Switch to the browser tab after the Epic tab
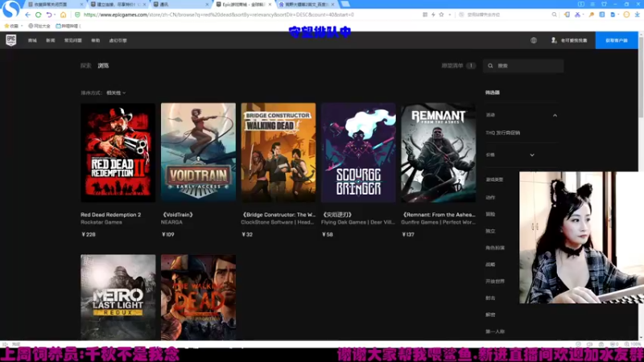This screenshot has width=644, height=362. click(x=306, y=4)
